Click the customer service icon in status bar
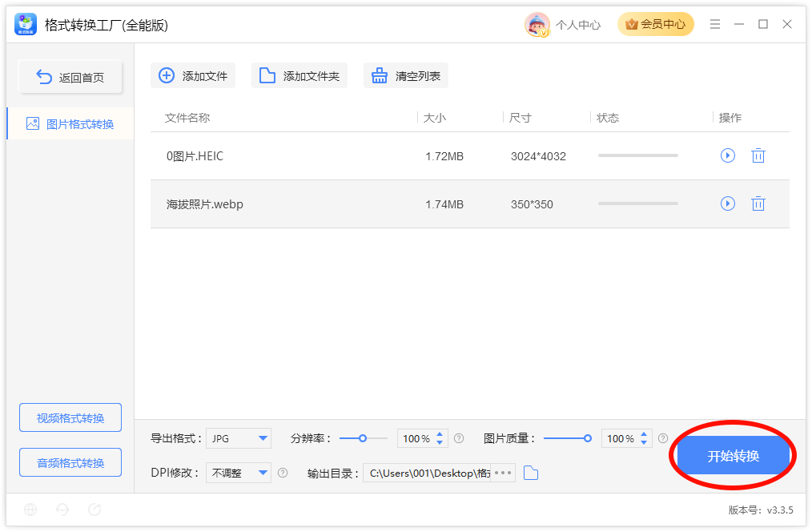812x532 pixels. (62, 510)
